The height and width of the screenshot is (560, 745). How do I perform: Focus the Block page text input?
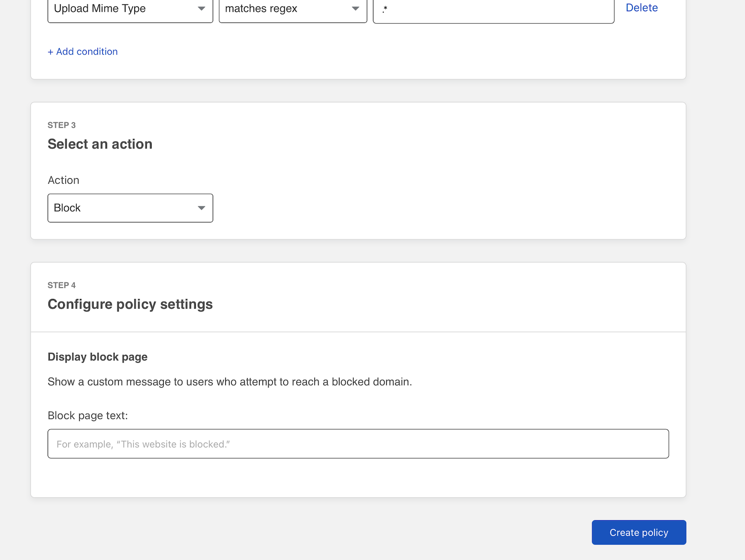click(358, 444)
